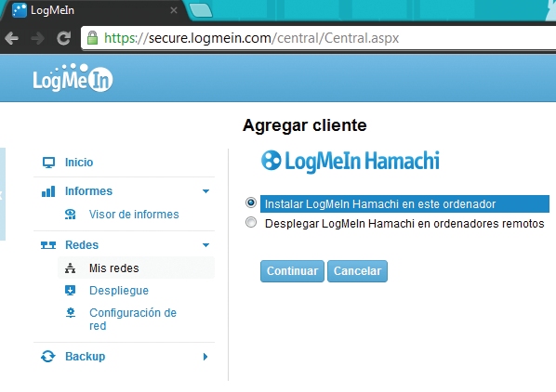Collapse the Redes section arrow
This screenshot has width=556, height=392.
pos(205,245)
